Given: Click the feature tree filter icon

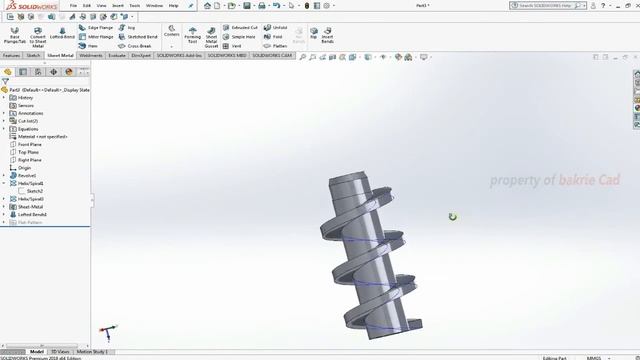Looking at the screenshot, I should pos(5,82).
